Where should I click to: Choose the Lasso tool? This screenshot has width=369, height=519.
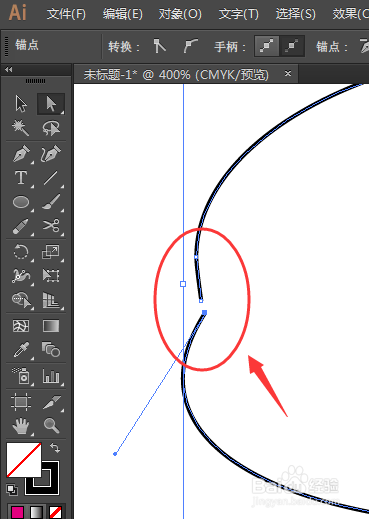coord(51,128)
